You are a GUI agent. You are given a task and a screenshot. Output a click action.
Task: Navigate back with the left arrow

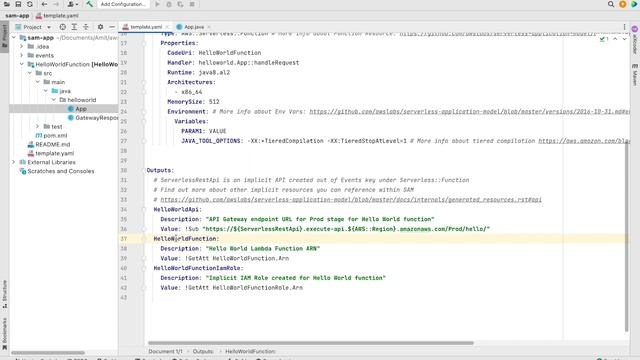click(x=44, y=4)
